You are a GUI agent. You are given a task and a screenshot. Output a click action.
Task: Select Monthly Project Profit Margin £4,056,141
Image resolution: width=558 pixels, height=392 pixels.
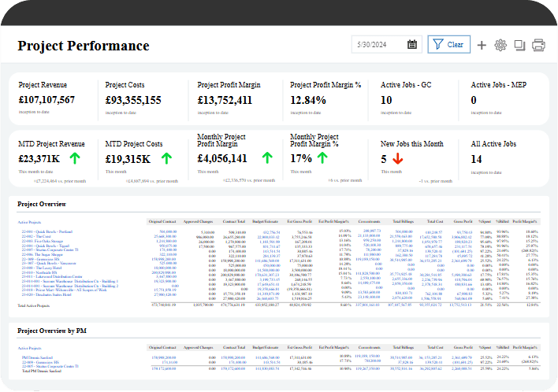[x=222, y=158]
